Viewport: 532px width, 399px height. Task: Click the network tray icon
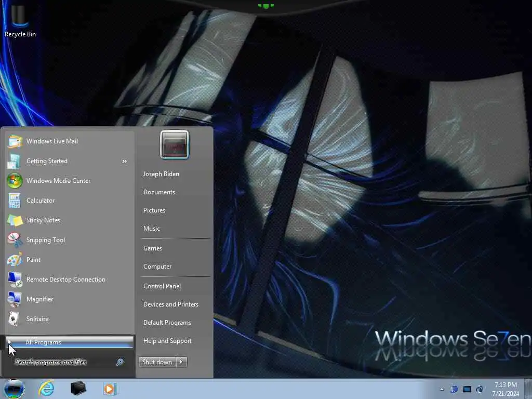pos(467,389)
